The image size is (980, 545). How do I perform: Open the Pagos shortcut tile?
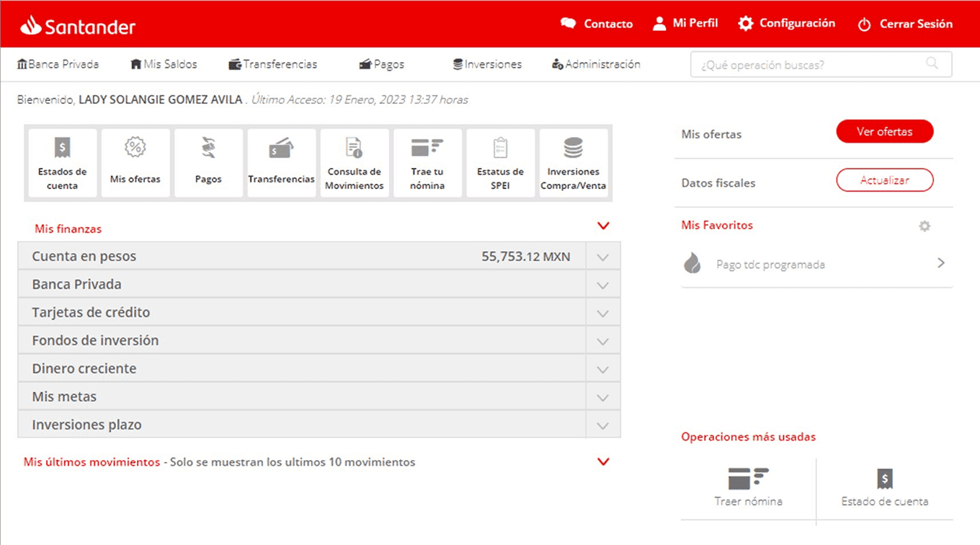208,163
